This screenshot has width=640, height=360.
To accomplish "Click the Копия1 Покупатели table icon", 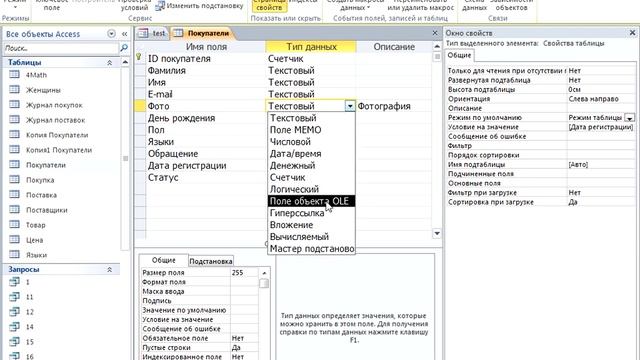I will pos(14,149).
